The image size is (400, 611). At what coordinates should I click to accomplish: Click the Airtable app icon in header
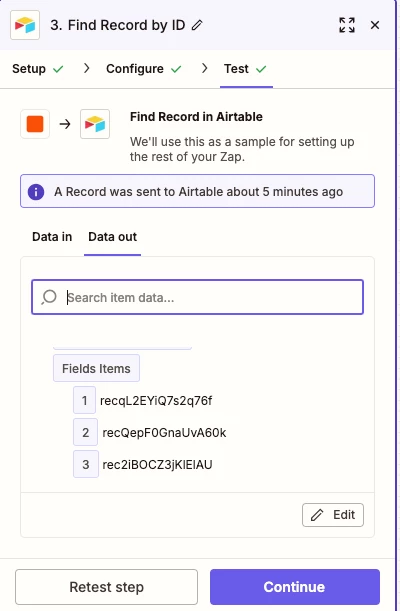25,25
